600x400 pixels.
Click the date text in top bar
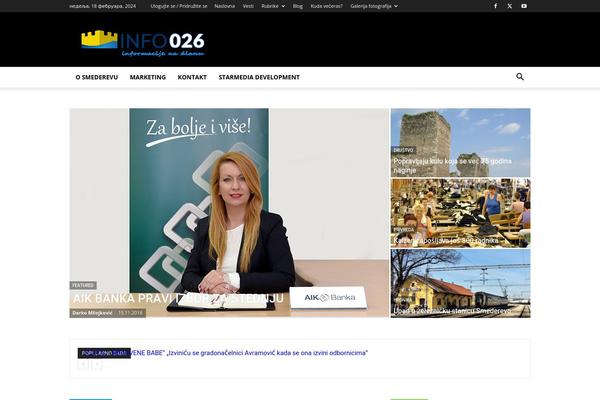103,6
